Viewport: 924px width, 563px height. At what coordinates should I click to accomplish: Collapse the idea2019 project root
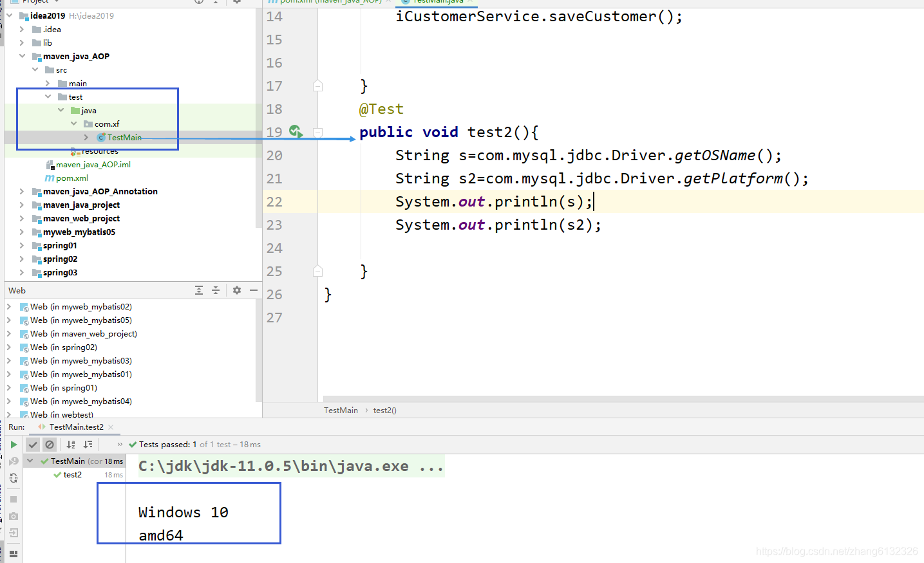tap(10, 15)
